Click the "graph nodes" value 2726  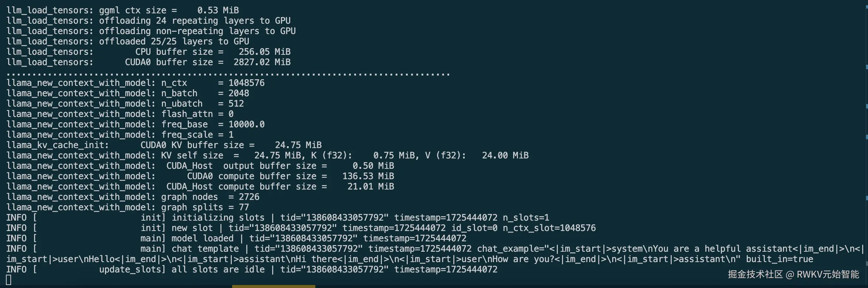[x=249, y=197]
